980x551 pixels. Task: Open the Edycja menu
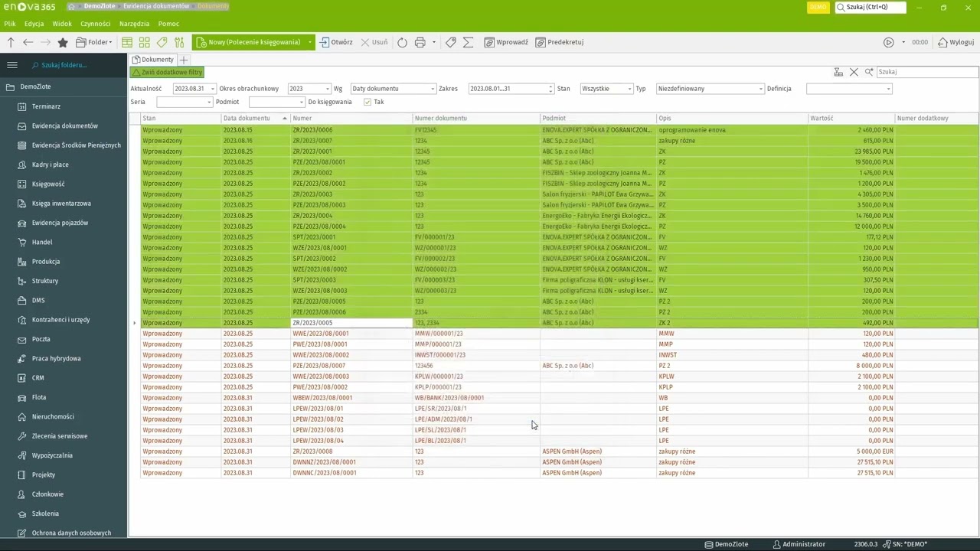[x=34, y=24]
